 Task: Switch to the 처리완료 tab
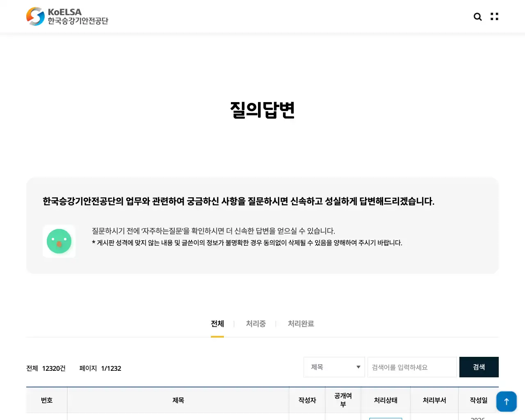(x=301, y=324)
